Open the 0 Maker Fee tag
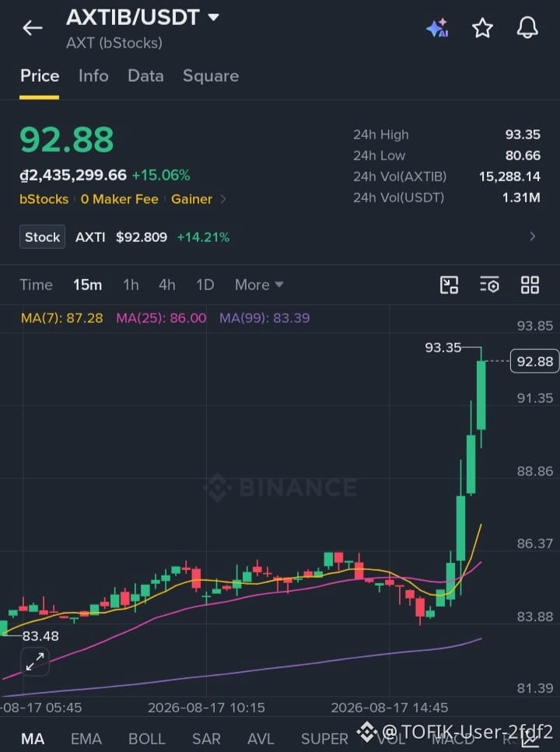The width and height of the screenshot is (560, 752). tap(120, 199)
